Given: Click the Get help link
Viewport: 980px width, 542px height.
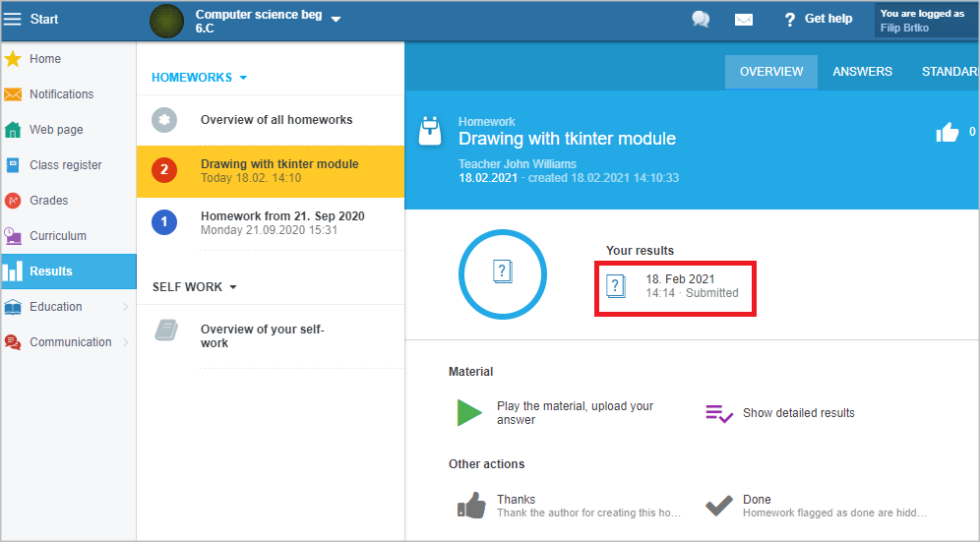Looking at the screenshot, I should (828, 19).
